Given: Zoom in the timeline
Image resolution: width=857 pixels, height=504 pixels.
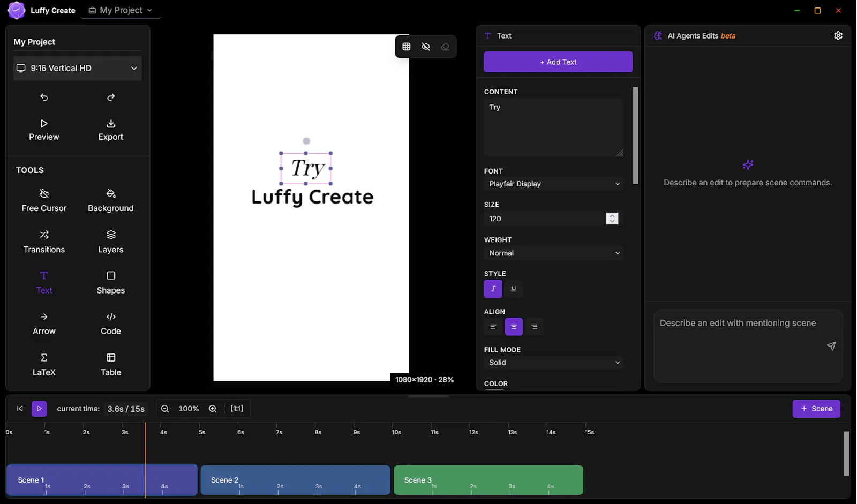Looking at the screenshot, I should click(x=213, y=409).
